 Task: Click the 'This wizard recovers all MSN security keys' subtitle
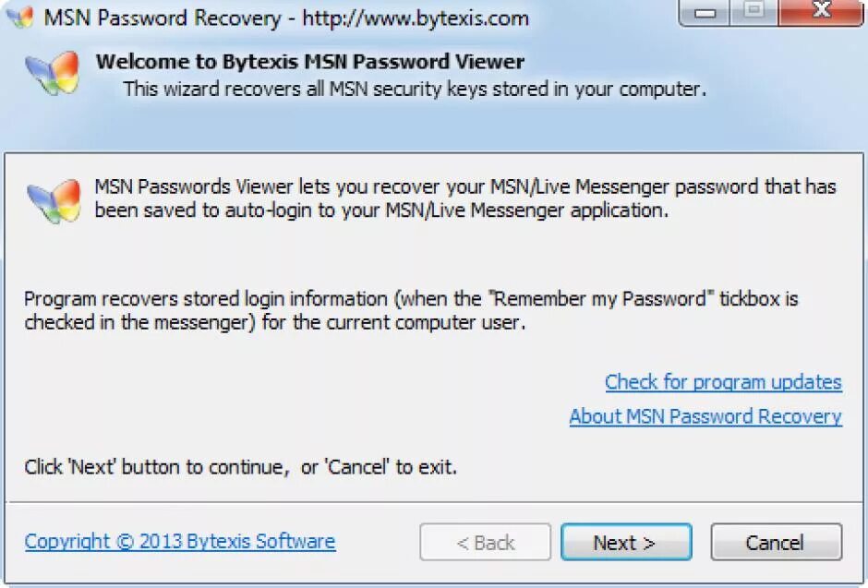pos(415,90)
